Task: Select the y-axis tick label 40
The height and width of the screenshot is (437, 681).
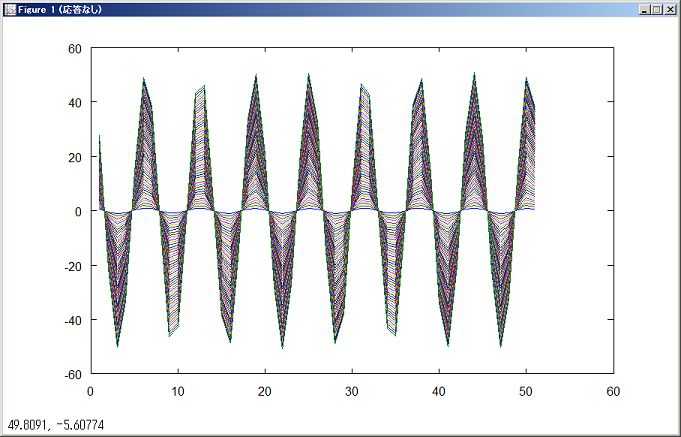Action: [74, 102]
